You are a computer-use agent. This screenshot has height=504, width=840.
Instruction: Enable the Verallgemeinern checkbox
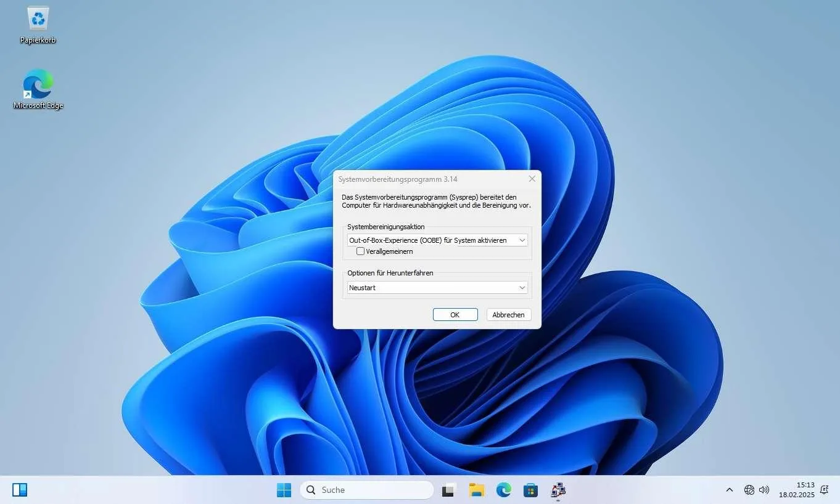tap(360, 251)
